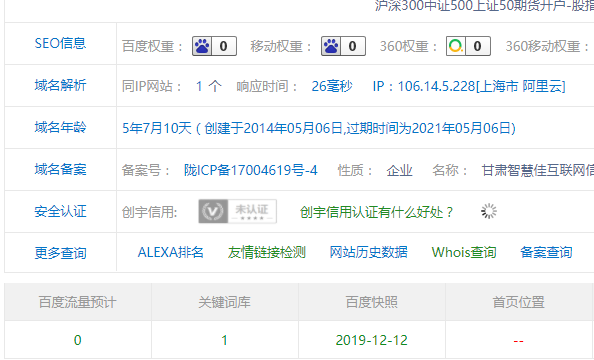Click the mobile weight paw badge

343,46
